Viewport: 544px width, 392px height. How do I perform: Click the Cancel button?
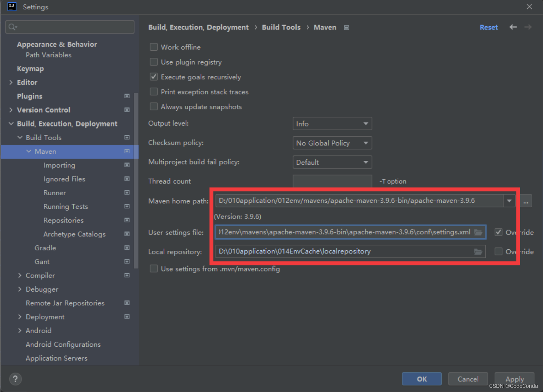tap(468, 379)
